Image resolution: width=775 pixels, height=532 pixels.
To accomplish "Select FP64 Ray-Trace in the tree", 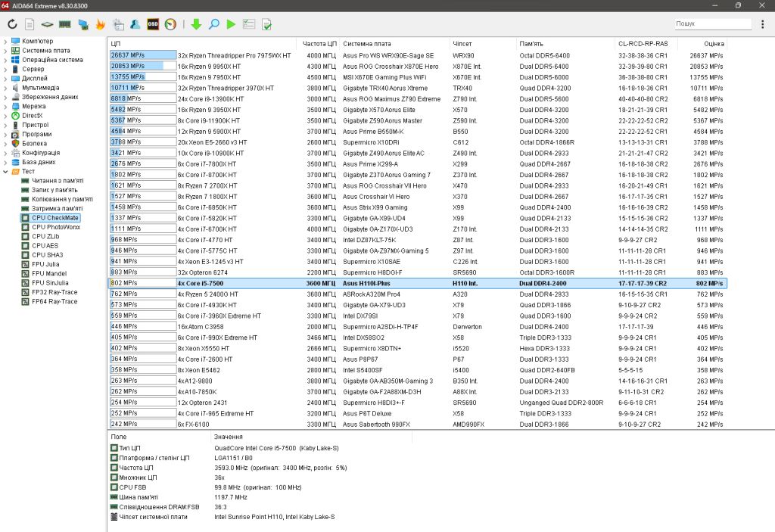I will 54,301.
